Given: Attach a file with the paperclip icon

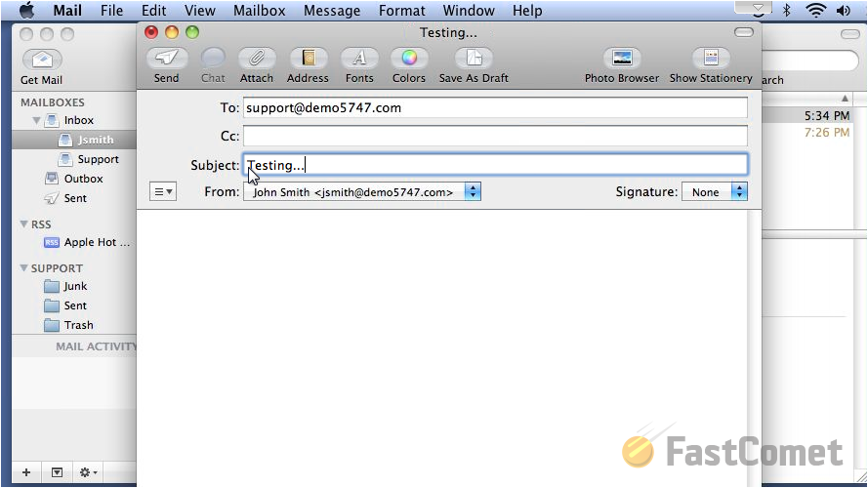Looking at the screenshot, I should pos(257,58).
